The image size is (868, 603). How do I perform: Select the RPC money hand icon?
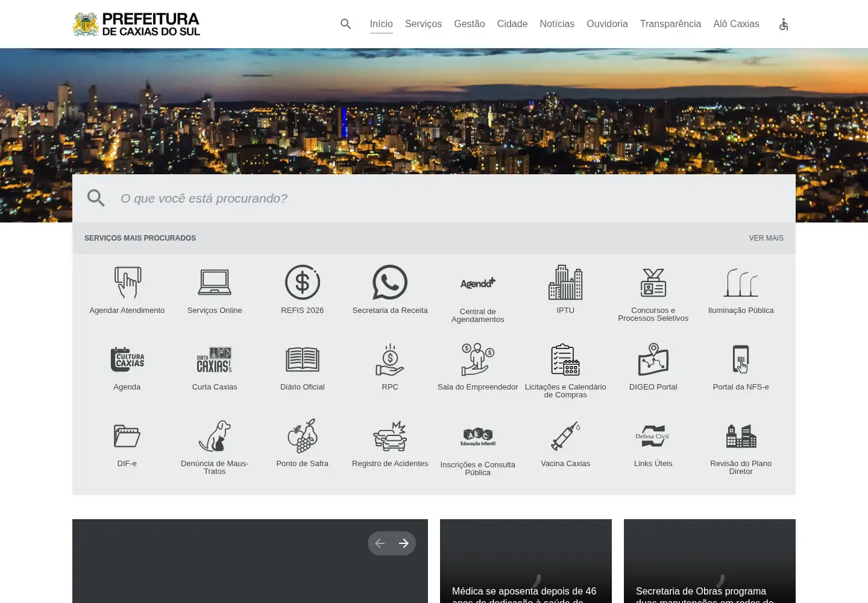coord(390,359)
